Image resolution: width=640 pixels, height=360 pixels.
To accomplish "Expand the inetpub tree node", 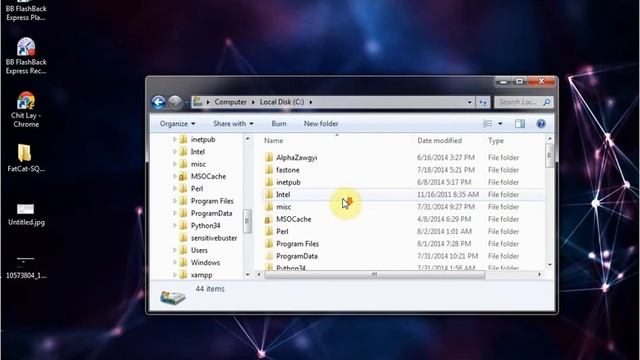I will coord(175,140).
